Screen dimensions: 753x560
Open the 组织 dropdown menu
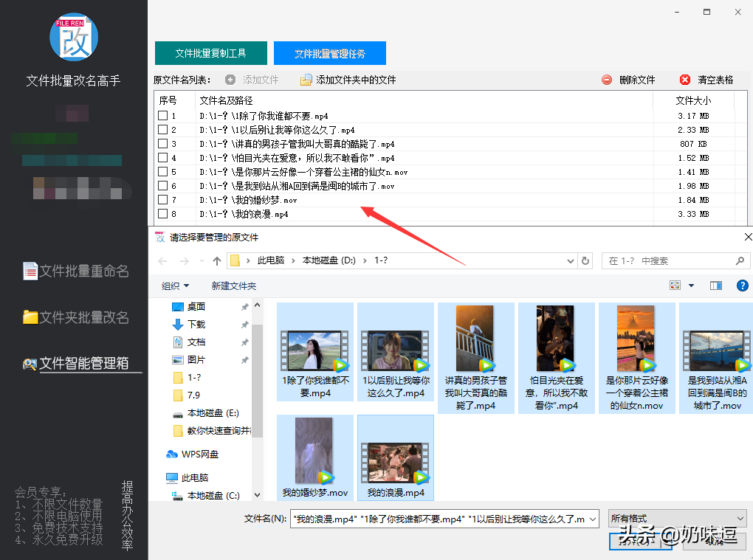175,286
